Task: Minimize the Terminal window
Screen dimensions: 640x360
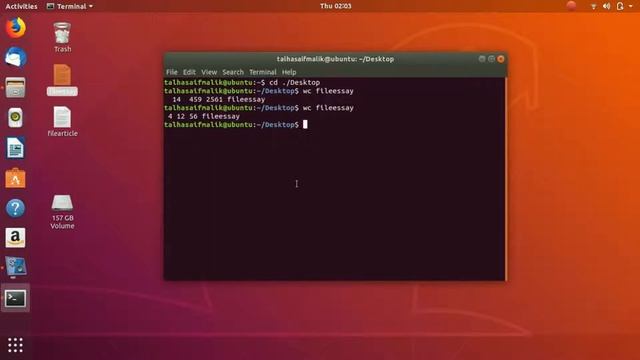Action: [482, 59]
